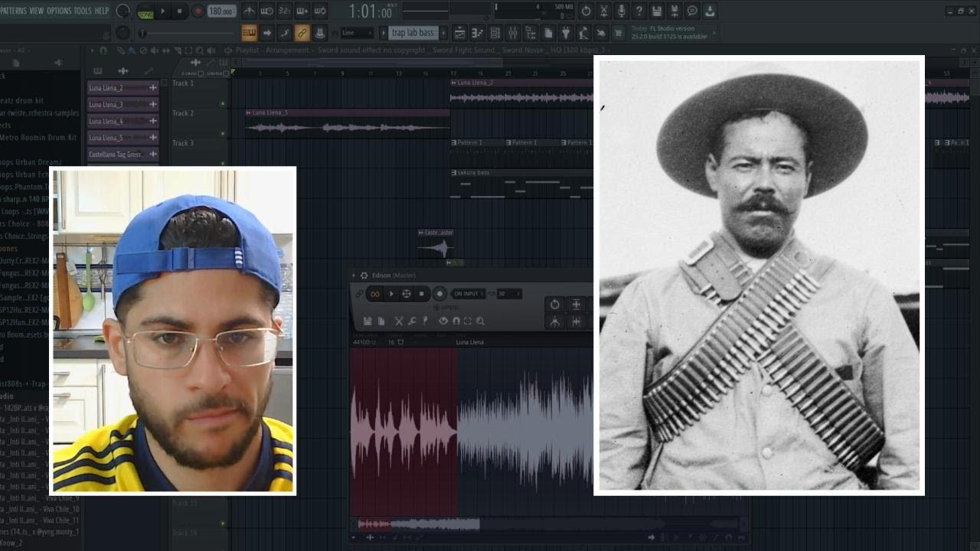
Task: Click the main pitch knob
Action: [122, 33]
